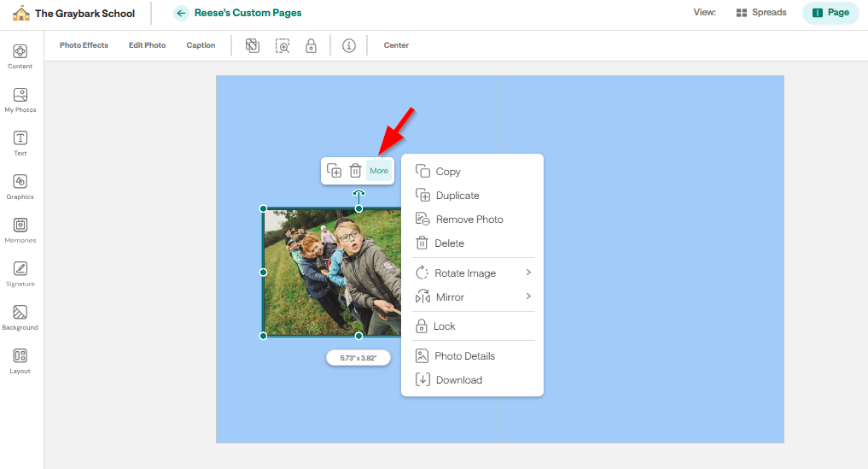This screenshot has height=469, width=868.
Task: Click the back arrow beside Reese's Custom Pages
Action: point(181,13)
